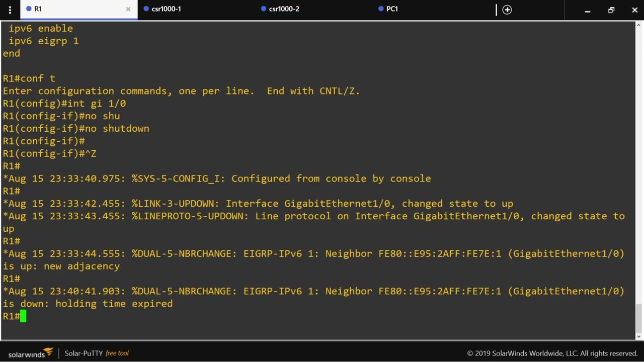Click the green cursor at the R1# prompt
644x362 pixels.
(x=23, y=316)
